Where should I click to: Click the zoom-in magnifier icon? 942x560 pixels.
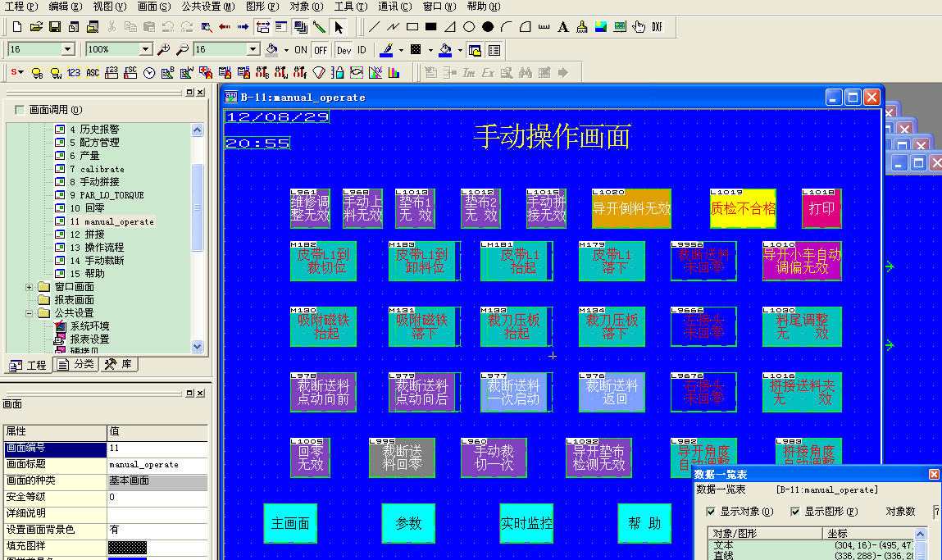pos(164,50)
